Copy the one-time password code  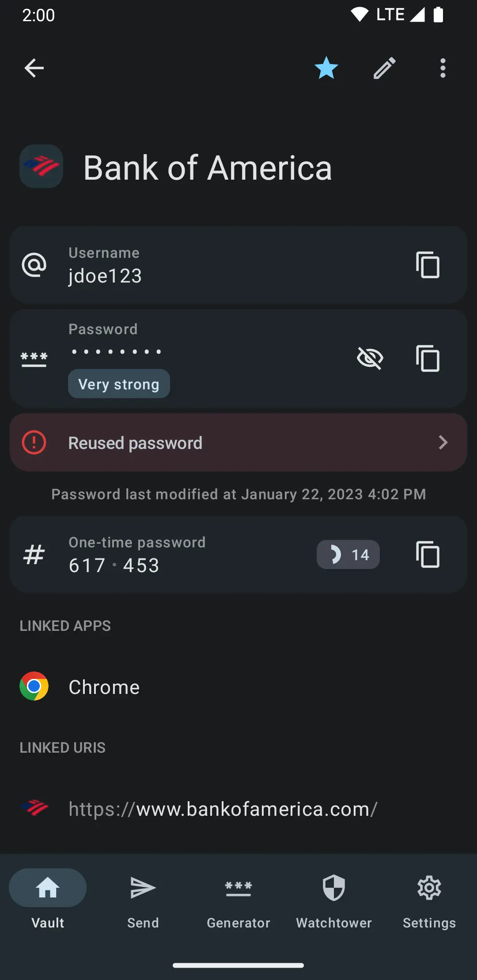click(x=428, y=554)
